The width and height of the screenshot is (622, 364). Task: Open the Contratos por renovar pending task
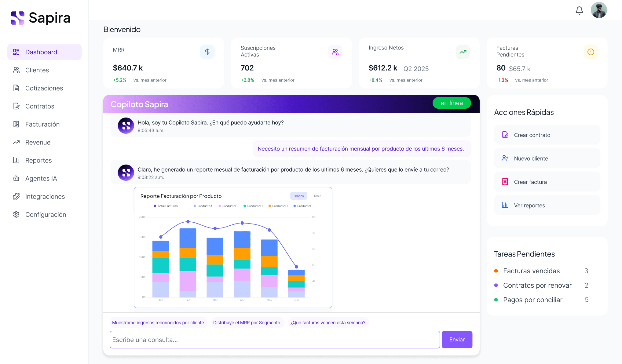(541, 285)
